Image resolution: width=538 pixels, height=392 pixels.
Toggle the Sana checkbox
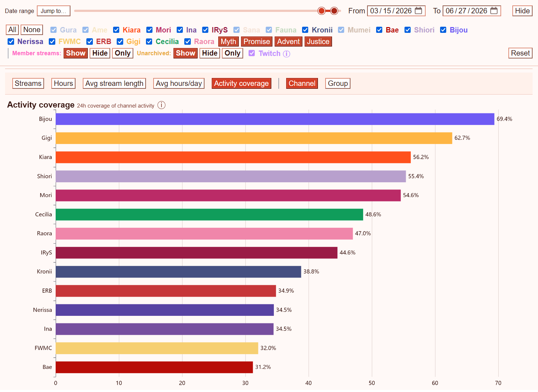click(x=237, y=30)
